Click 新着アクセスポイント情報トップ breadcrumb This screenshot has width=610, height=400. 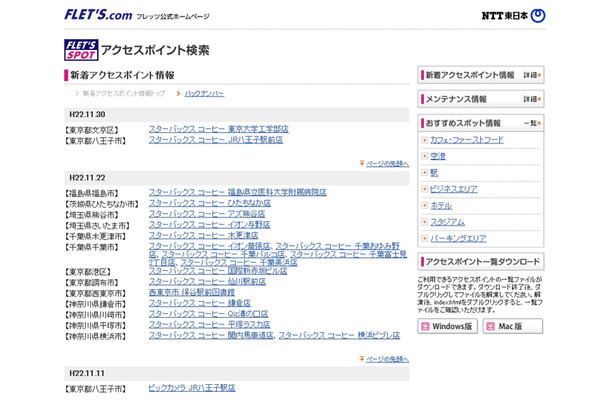[124, 93]
